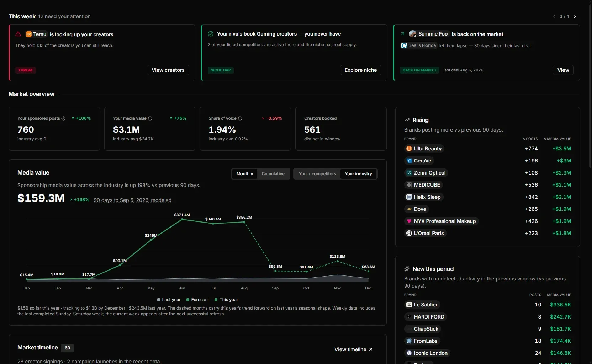Switch chart to Monthly view
Screen dimensions: 592x364
point(245,174)
